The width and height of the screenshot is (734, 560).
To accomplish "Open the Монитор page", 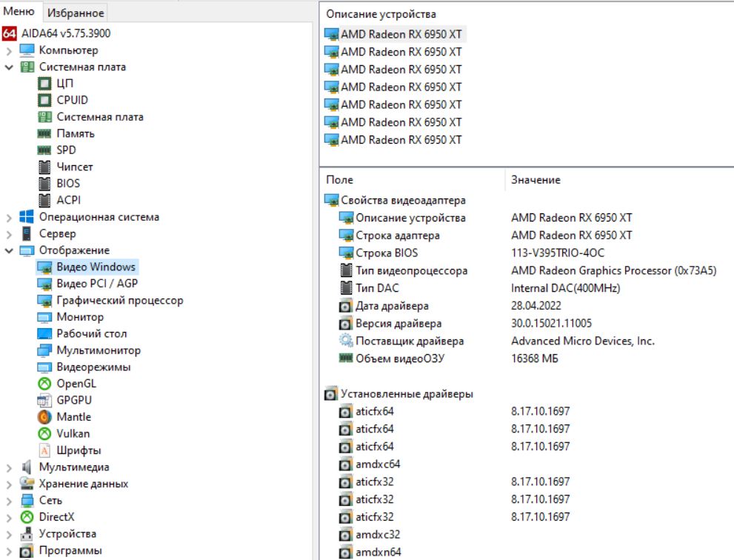I will pos(80,317).
